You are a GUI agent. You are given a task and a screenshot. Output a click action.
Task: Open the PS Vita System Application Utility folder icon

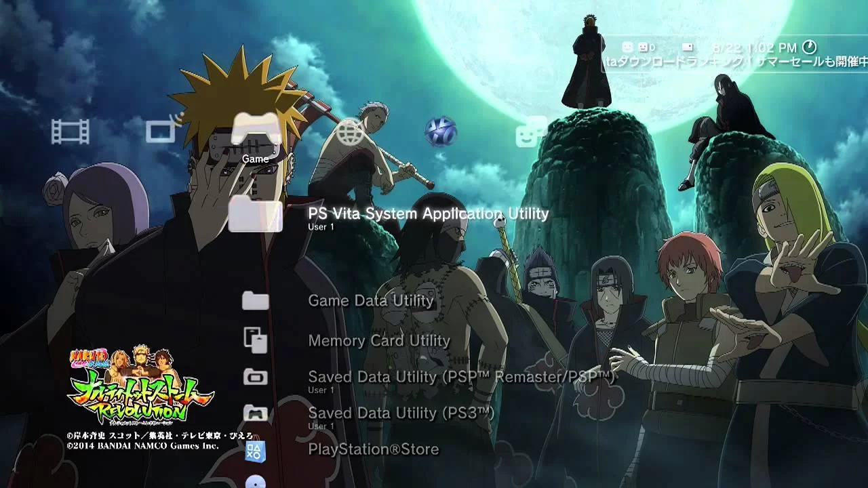click(256, 215)
